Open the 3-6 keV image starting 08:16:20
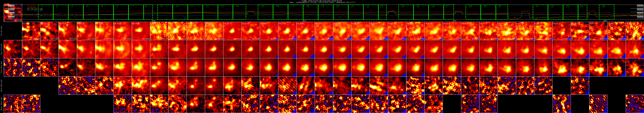The width and height of the screenshot is (644, 113). 86,31
